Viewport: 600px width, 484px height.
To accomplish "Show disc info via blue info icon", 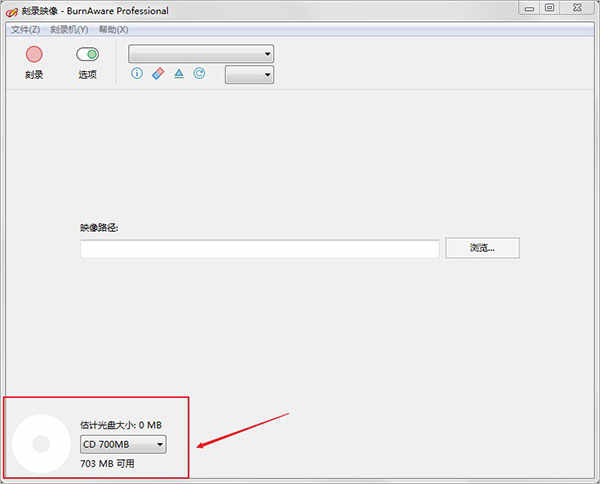I will click(x=137, y=73).
